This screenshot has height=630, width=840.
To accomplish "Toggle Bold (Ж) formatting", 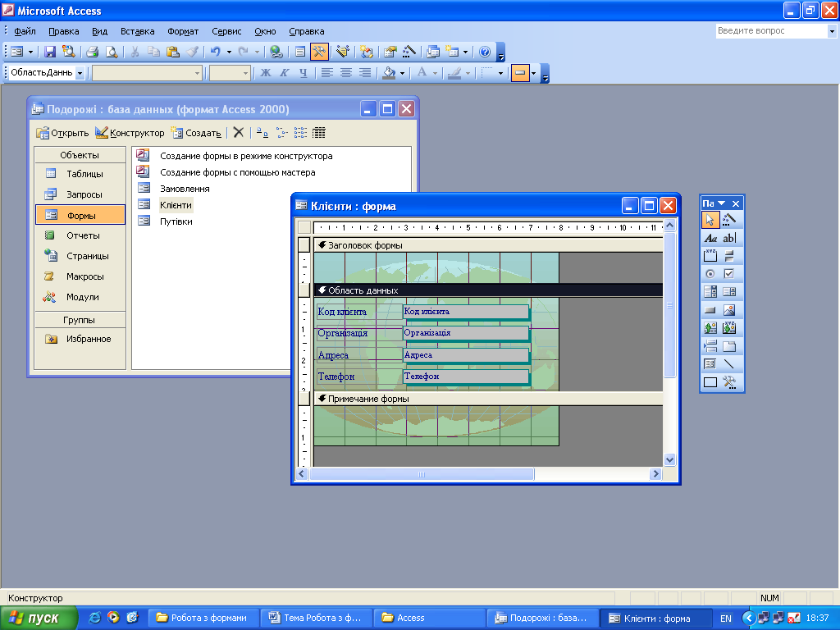I will click(265, 73).
